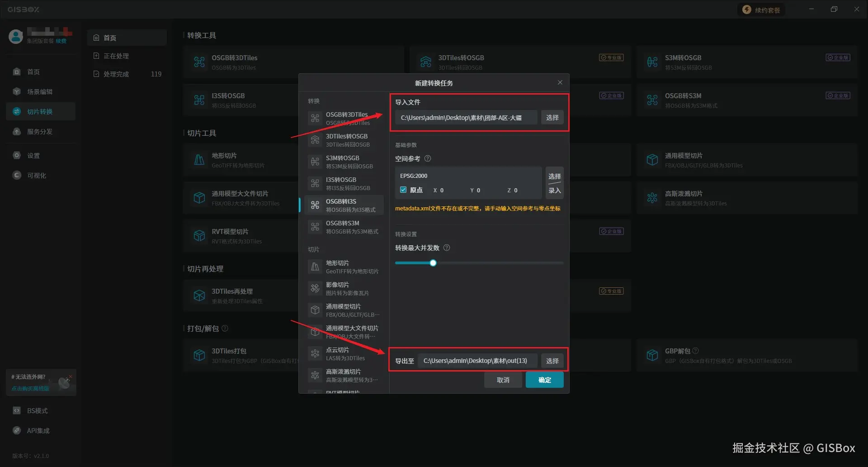The height and width of the screenshot is (467, 868).
Task: Close the 新建转换任务 dialog
Action: [560, 82]
